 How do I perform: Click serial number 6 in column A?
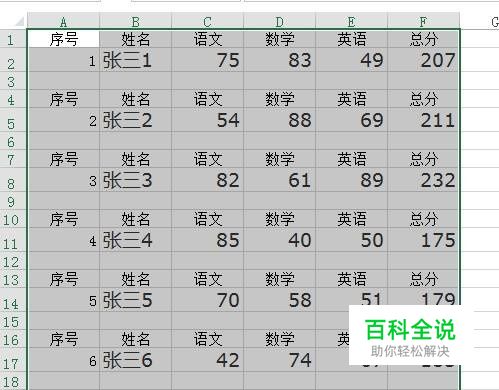point(63,360)
